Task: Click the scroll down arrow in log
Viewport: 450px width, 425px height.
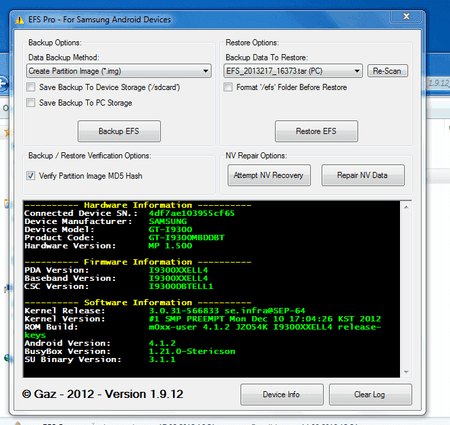Action: pos(406,372)
